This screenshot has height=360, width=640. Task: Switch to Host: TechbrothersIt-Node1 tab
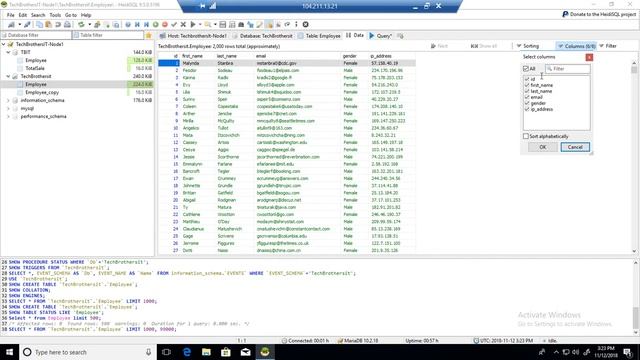[193, 36]
